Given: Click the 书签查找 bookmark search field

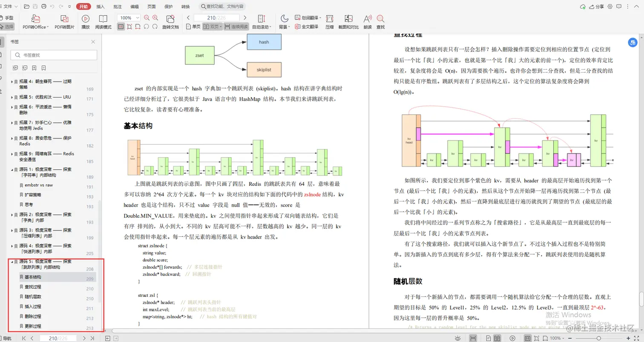Looking at the screenshot, I should coord(54,55).
